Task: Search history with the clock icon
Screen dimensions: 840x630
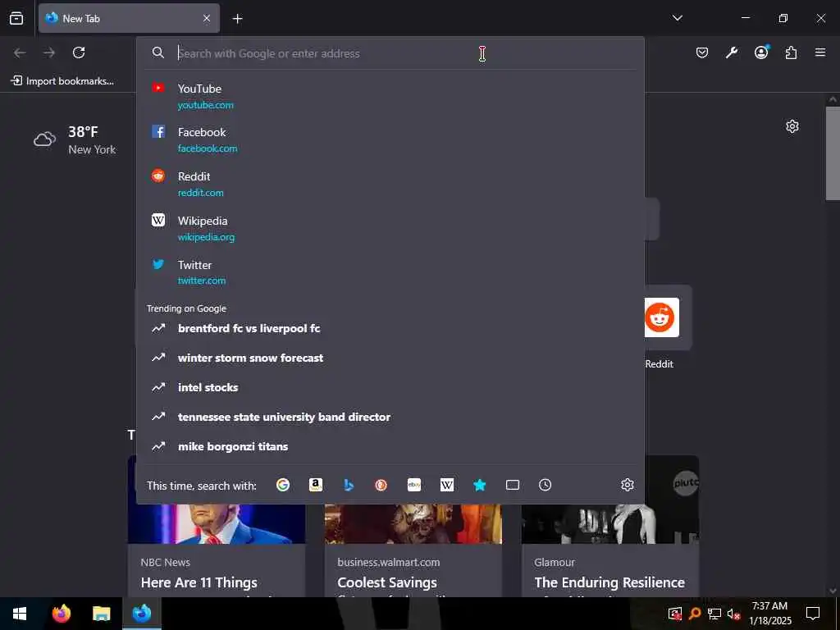Action: click(x=545, y=485)
